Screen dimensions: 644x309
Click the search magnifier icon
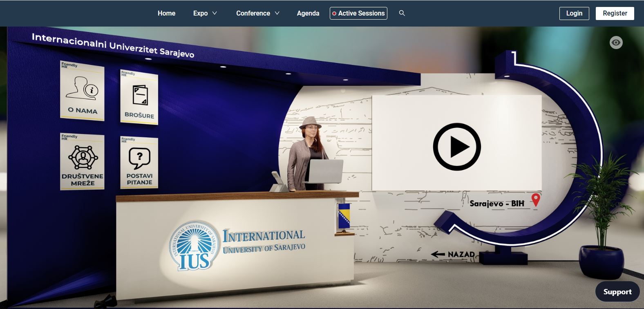(402, 13)
